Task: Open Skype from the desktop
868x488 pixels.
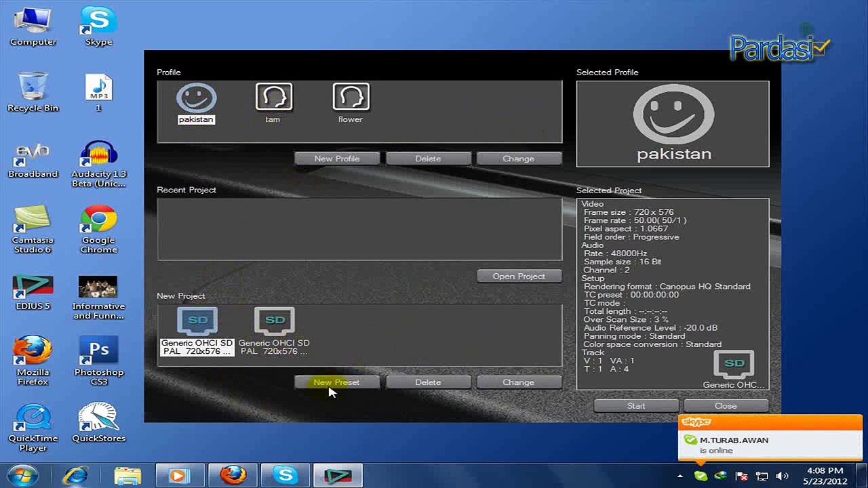Action: (99, 26)
